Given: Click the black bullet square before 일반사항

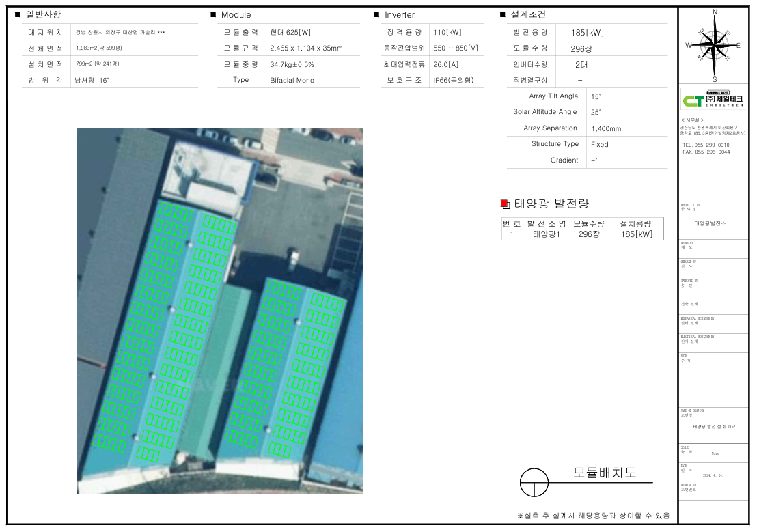Looking at the screenshot, I should [18, 15].
